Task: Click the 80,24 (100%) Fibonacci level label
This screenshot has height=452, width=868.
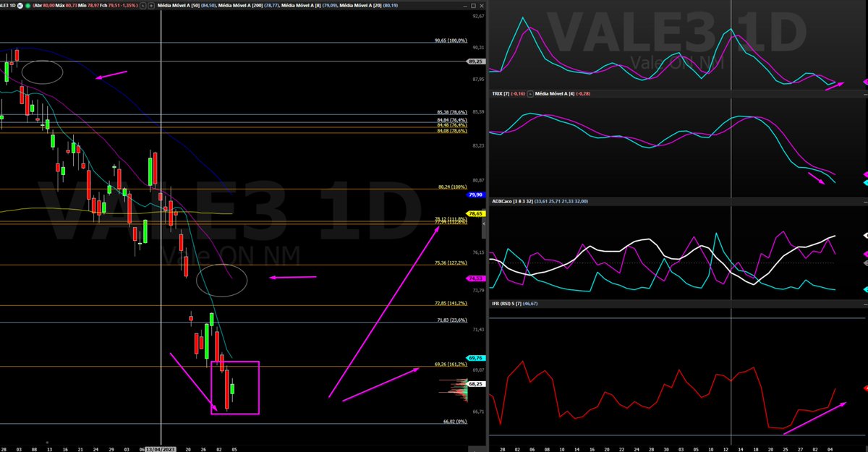Action: tap(452, 186)
